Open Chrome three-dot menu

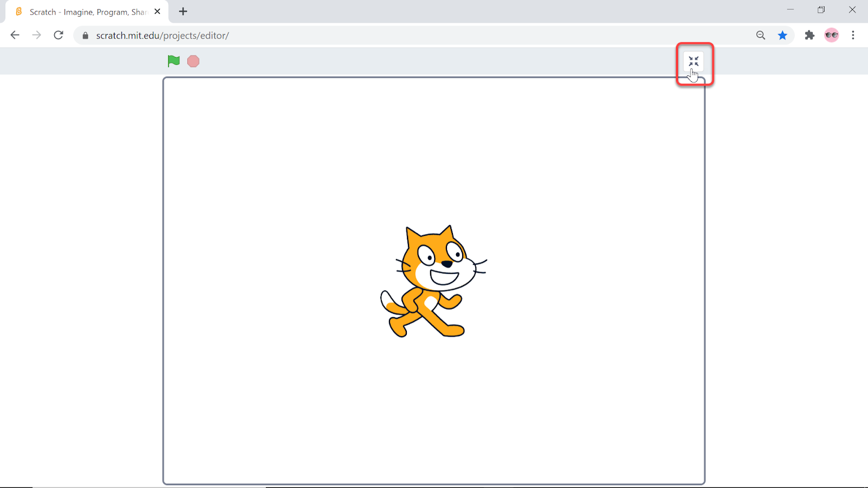point(853,35)
